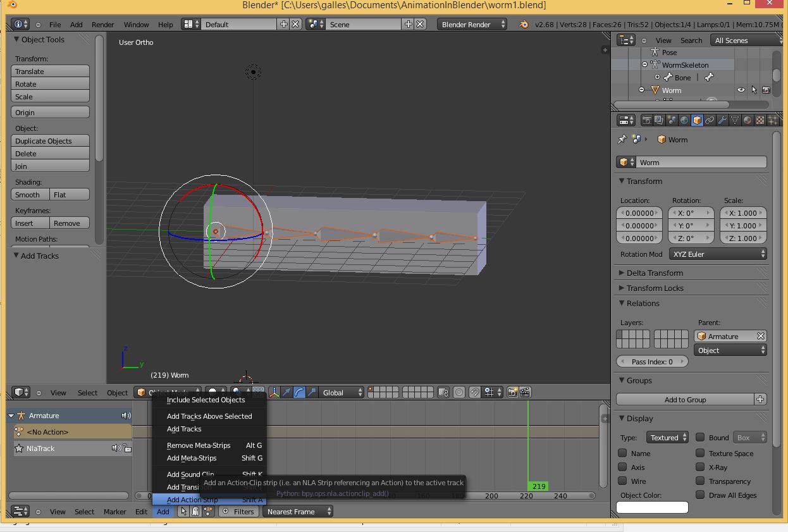This screenshot has height=532, width=788.
Task: Open the Texture properties tab (checker icon)
Action: (760, 120)
